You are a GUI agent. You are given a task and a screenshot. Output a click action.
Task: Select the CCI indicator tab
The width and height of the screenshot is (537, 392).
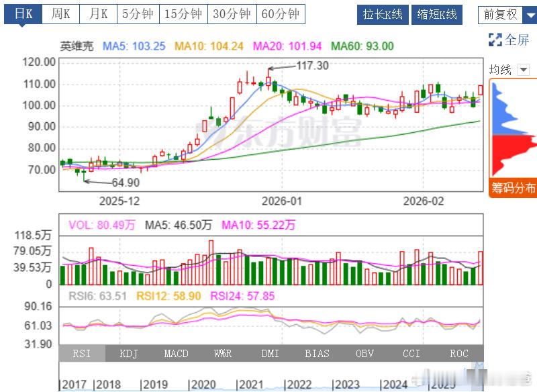point(411,353)
